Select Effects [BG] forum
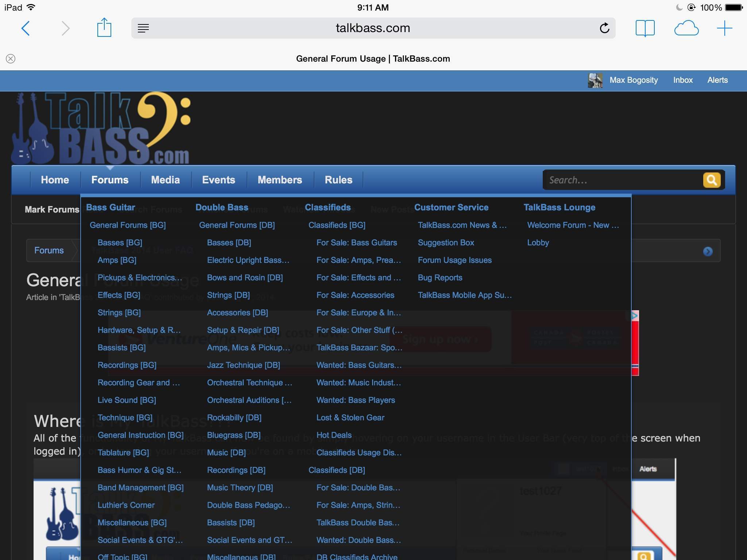 pos(119,295)
